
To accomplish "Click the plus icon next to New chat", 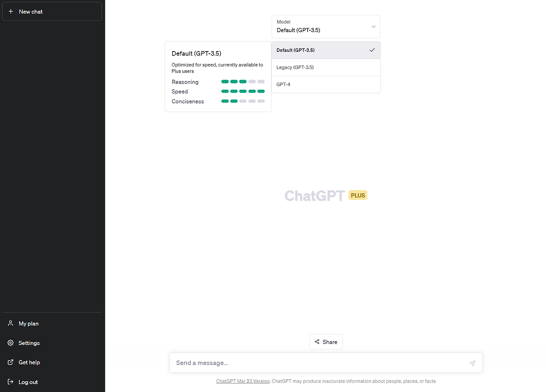I will 11,11.
